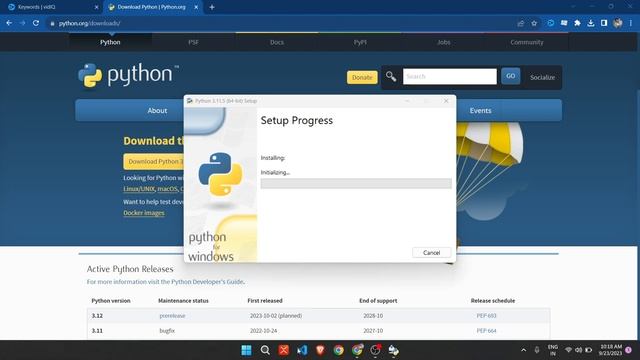Viewport: 640px width, 360px height.
Task: Click the site Search input field
Action: click(450, 76)
